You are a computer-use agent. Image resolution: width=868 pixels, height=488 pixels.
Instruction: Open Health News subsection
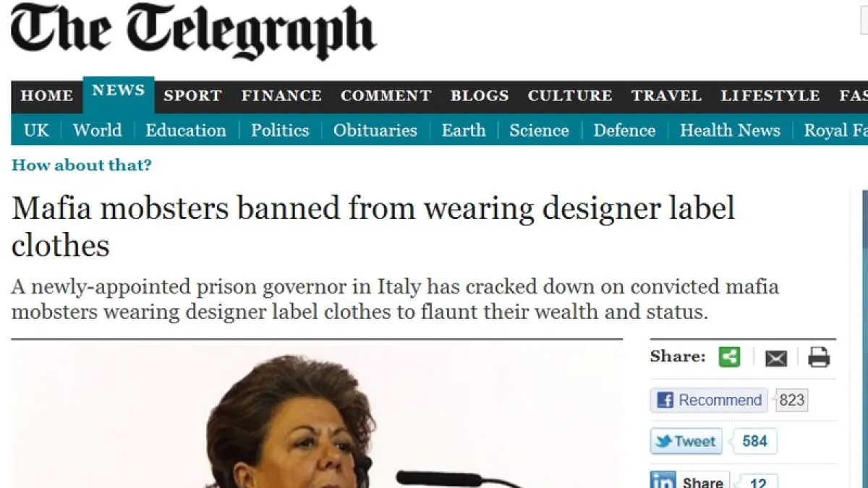730,130
